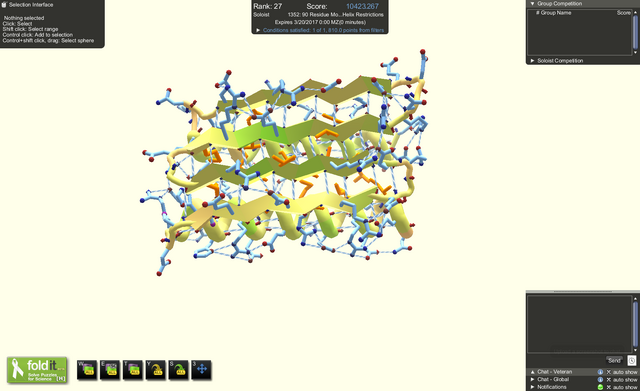This screenshot has width=640, height=391.
Task: Collapse the Chat - Veteran section
Action: point(532,372)
